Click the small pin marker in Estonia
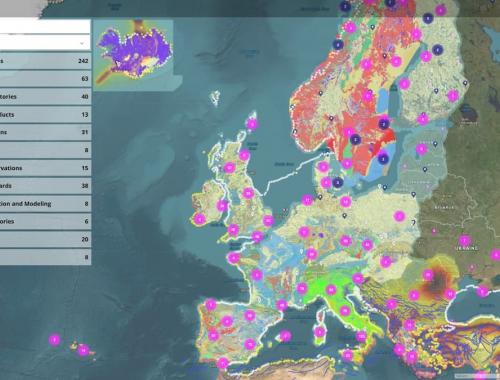The image size is (500, 380). [x=435, y=144]
